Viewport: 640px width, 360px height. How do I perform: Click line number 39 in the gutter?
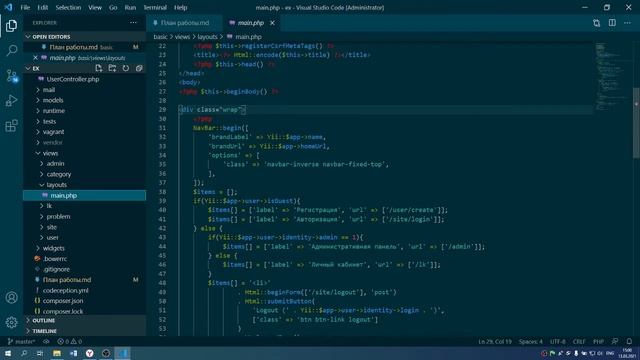(x=162, y=201)
